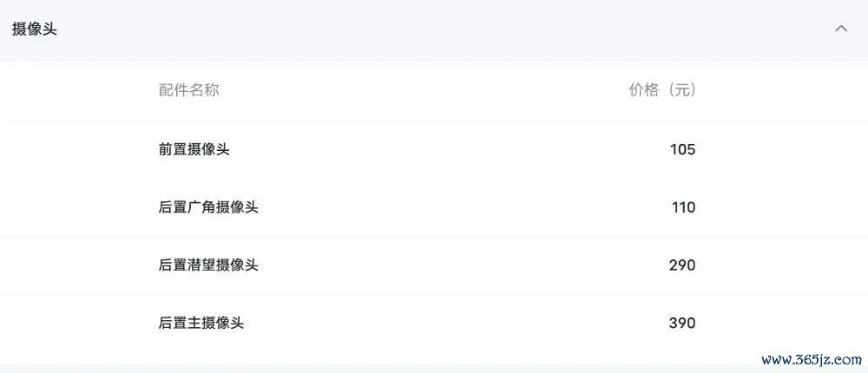Open the www.365jz.com watermark link
This screenshot has height=373, width=868.
812,360
